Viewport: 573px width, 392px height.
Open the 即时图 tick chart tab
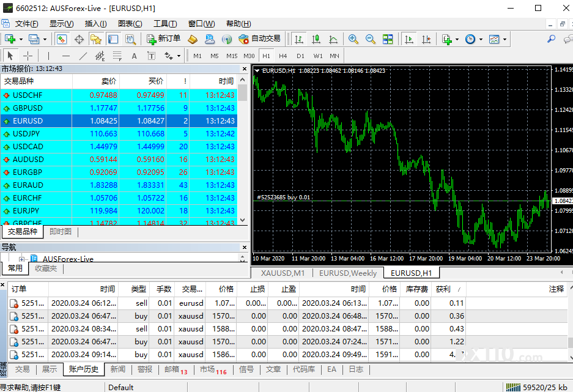[x=61, y=232]
